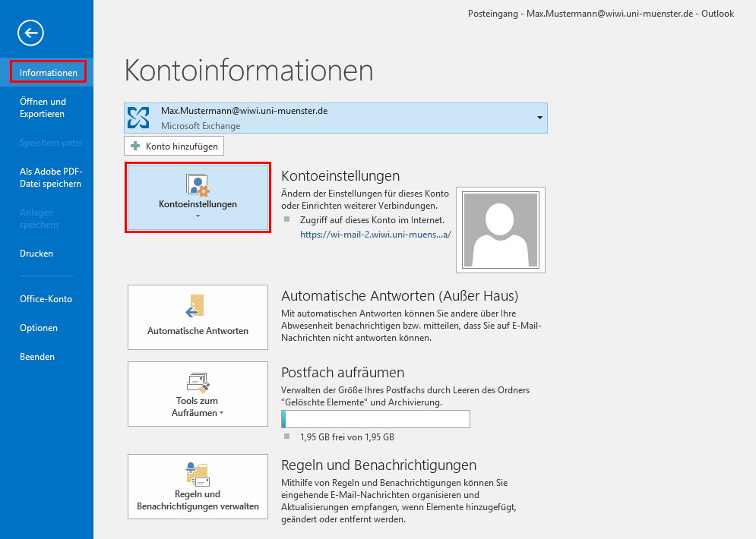Open the Drucken page
The width and height of the screenshot is (756, 539).
[36, 254]
